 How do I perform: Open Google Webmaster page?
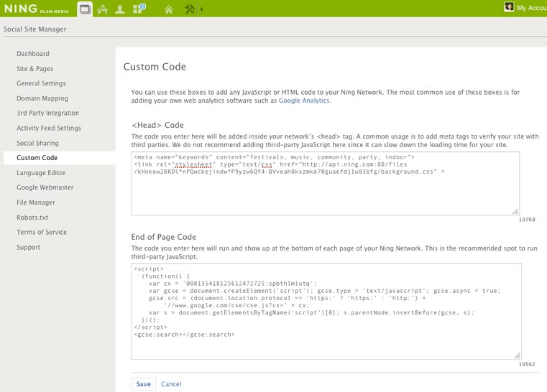point(45,187)
